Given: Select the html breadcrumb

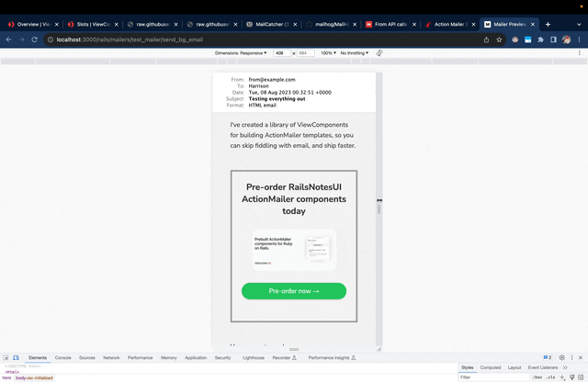Looking at the screenshot, I should coord(6,378).
